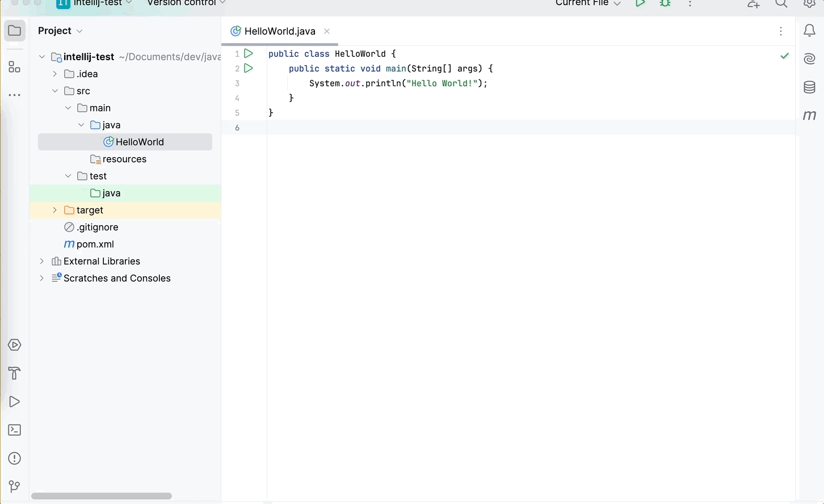Expand External Libraries node
The height and width of the screenshot is (504, 824).
(x=42, y=261)
